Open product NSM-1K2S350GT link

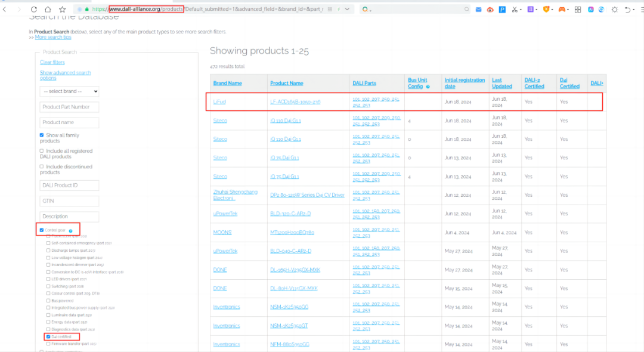289,326
